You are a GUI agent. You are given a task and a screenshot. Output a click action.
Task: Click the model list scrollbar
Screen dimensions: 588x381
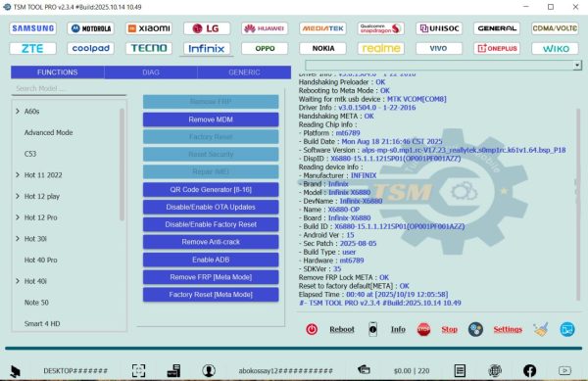tap(122, 165)
